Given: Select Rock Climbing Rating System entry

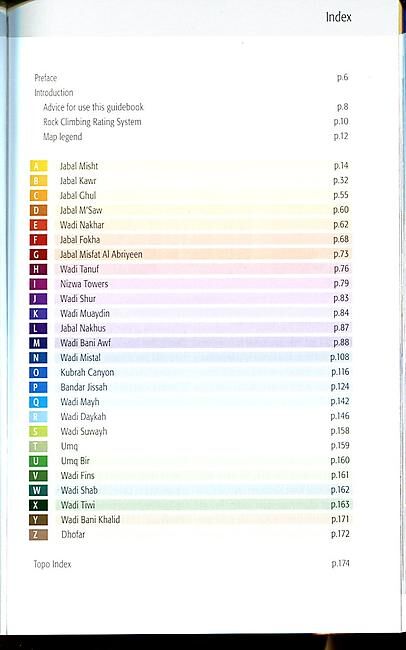Looking at the screenshot, I should point(92,122).
